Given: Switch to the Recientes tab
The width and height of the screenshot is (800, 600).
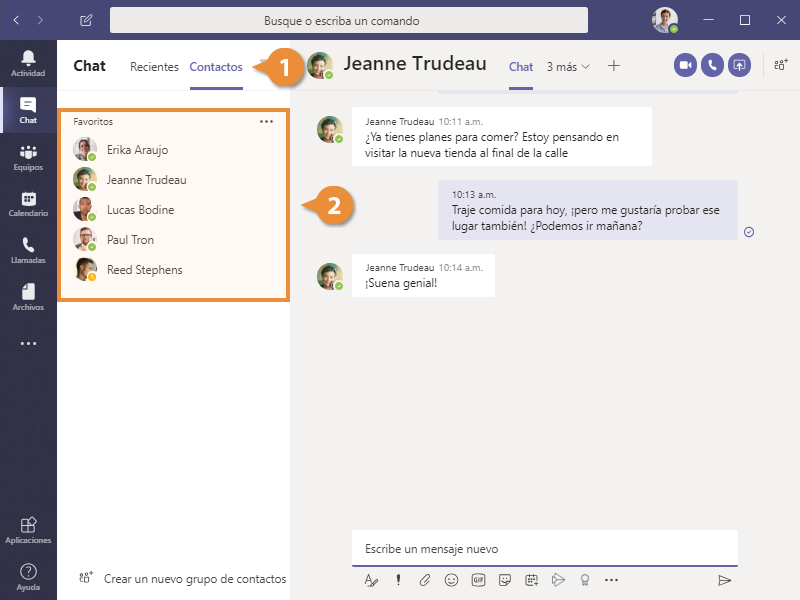Looking at the screenshot, I should pos(154,67).
